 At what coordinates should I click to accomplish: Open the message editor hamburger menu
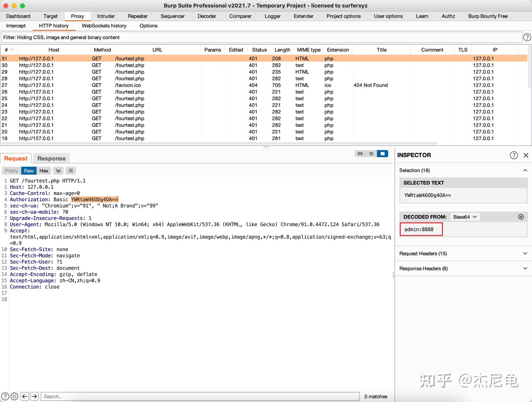click(x=71, y=171)
